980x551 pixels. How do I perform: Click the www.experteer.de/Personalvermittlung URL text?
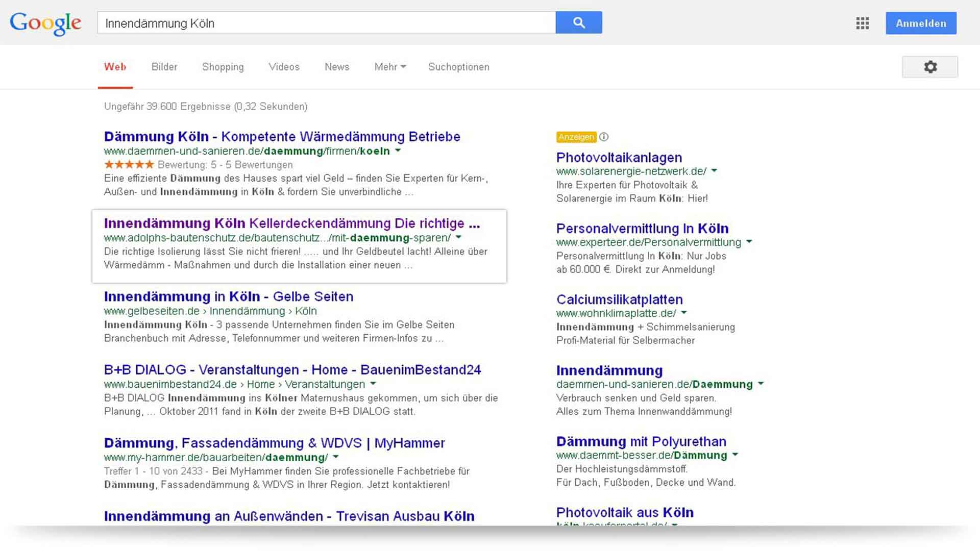coord(649,242)
